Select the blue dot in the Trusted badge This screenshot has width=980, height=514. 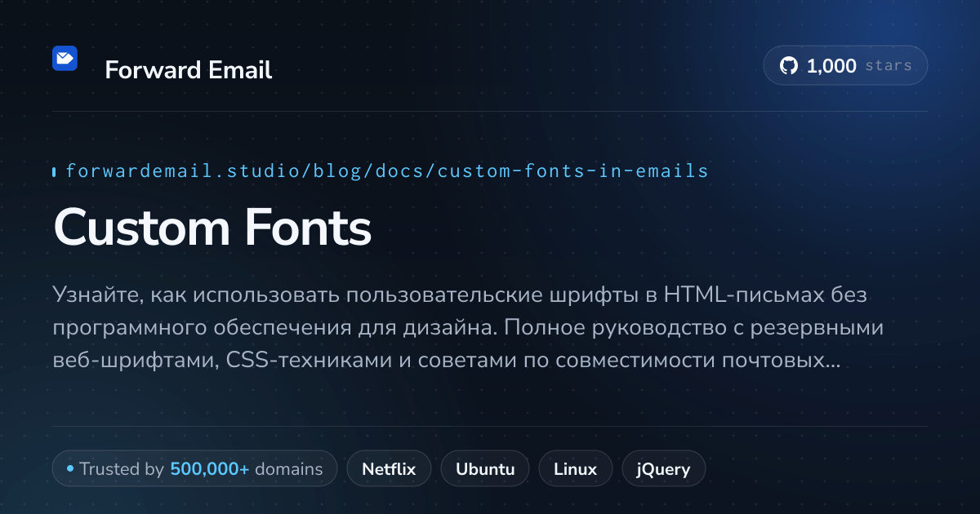[x=70, y=469]
